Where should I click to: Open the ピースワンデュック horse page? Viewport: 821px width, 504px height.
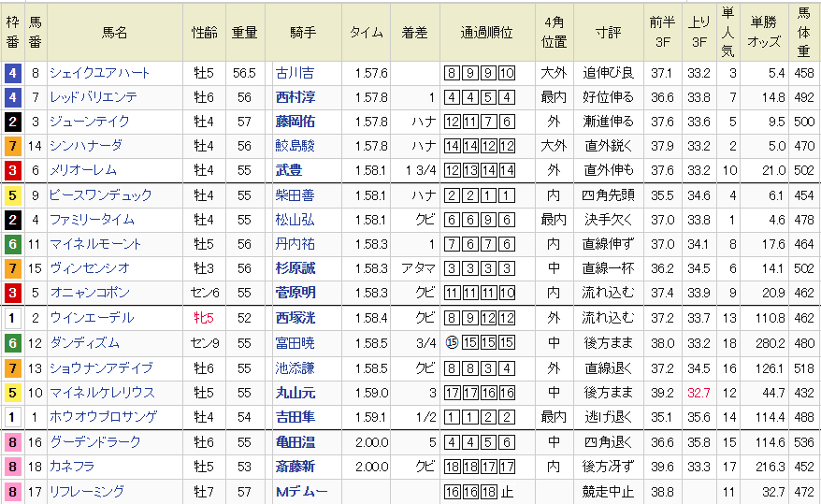pyautogui.click(x=100, y=195)
